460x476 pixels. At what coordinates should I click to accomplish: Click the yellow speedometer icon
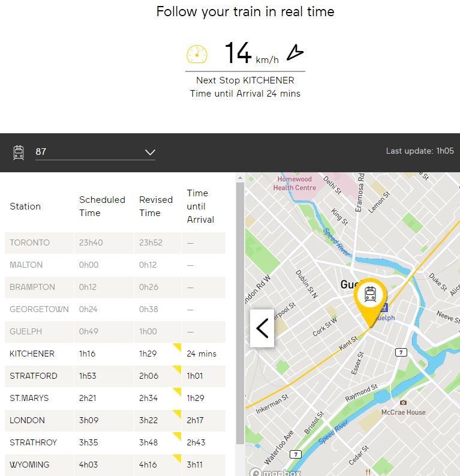197,54
